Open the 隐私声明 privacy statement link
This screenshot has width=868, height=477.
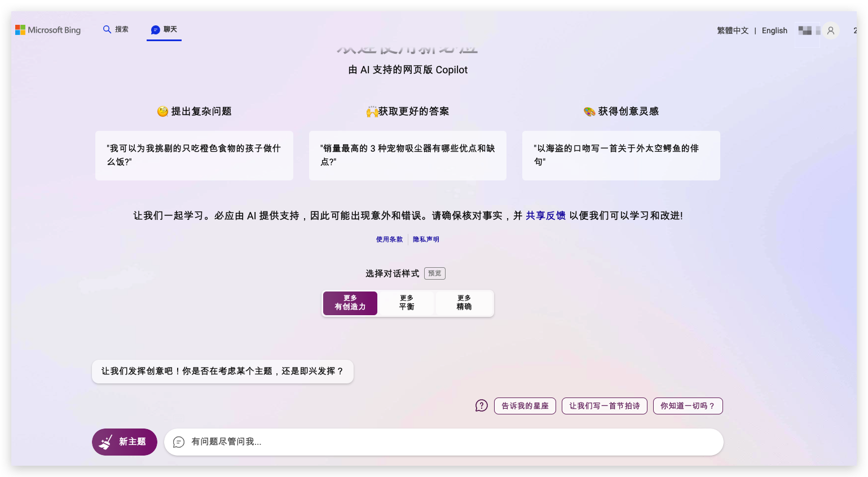point(426,240)
